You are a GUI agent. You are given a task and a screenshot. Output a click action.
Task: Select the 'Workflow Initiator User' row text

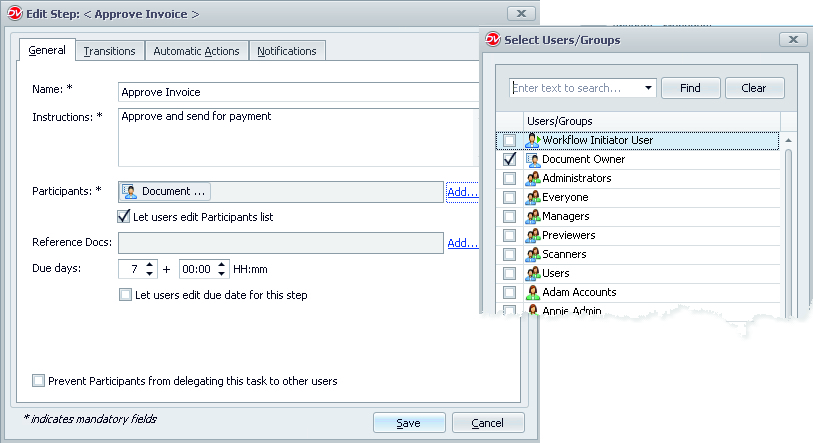598,140
